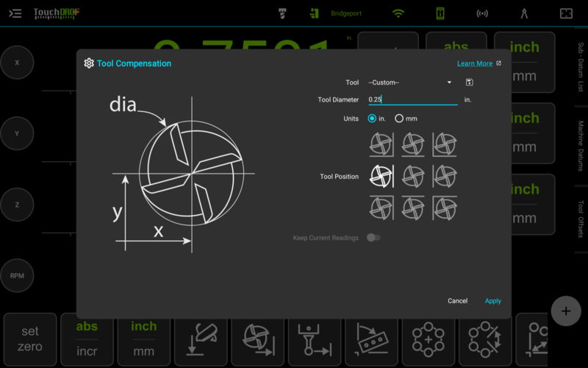Image resolution: width=588 pixels, height=368 pixels.
Task: Select the mm units radio button
Action: point(399,118)
